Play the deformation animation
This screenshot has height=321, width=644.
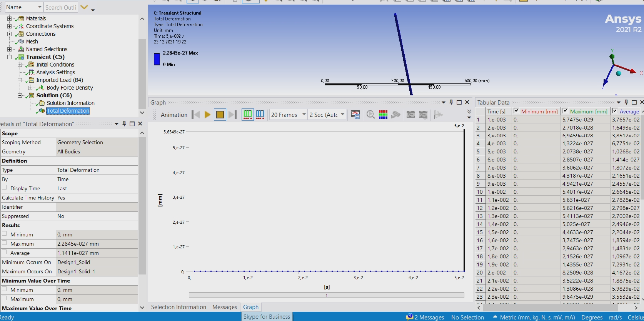(x=207, y=115)
